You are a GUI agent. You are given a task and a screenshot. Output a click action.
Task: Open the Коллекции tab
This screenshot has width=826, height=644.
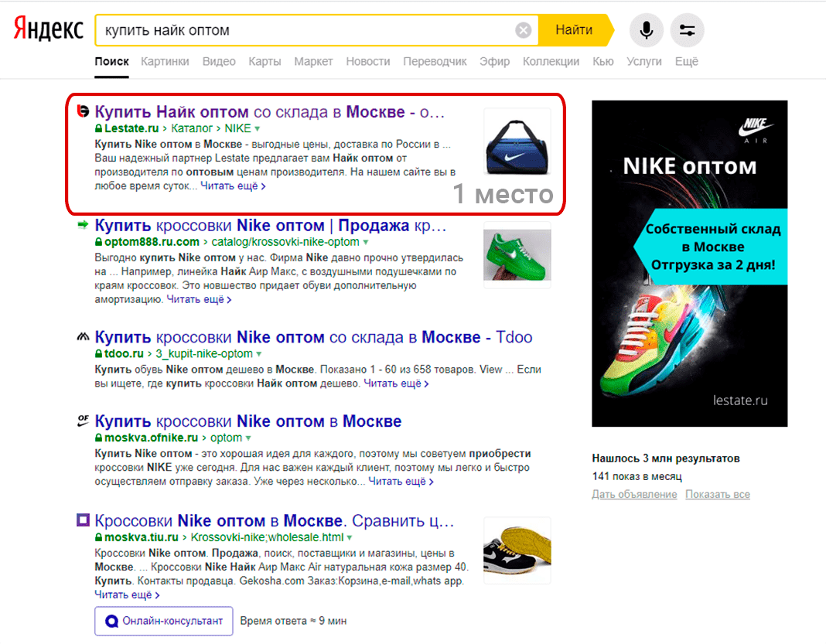[x=551, y=62]
